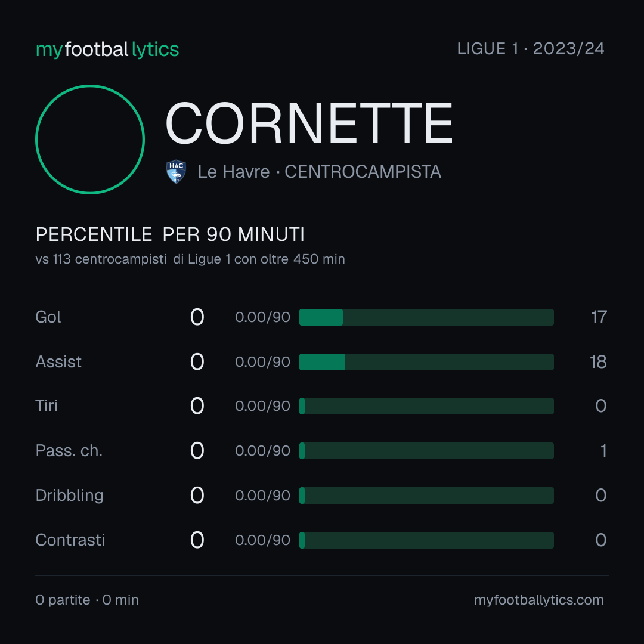
Task: Visit the myfootballytics.com footer link
Action: (x=539, y=600)
